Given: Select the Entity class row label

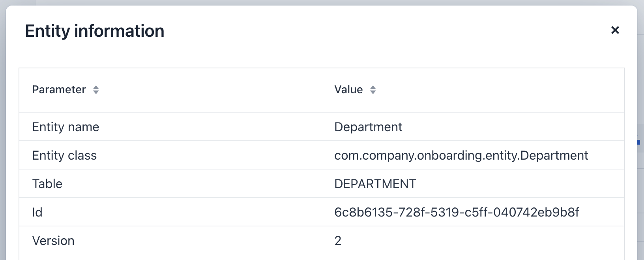Looking at the screenshot, I should point(64,155).
